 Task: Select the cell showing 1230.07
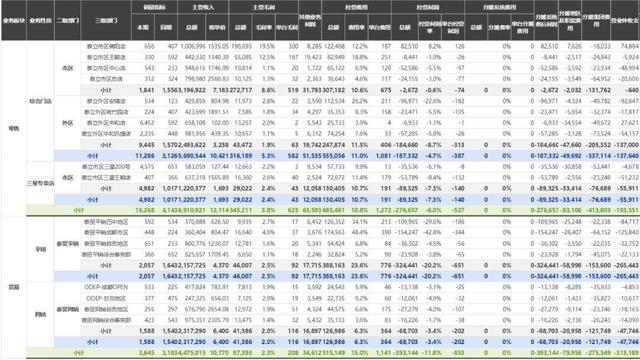(218, 243)
